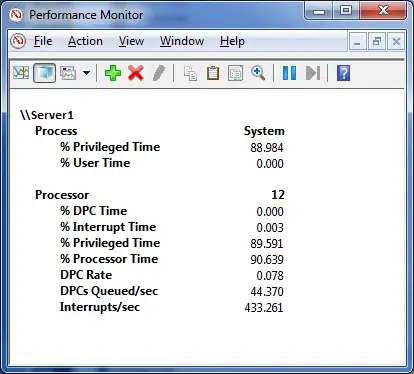Select Process % Privileged Time value 88.984
This screenshot has height=374, width=414.
click(267, 147)
